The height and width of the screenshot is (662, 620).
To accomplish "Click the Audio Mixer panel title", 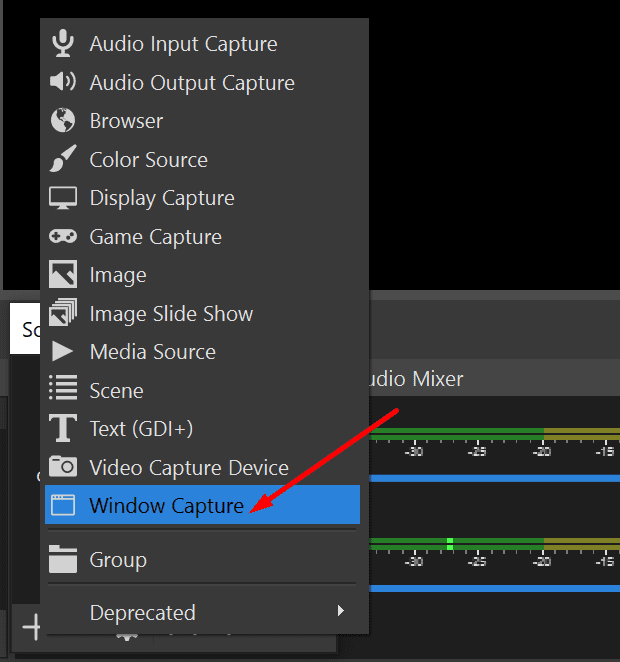I will [x=416, y=378].
